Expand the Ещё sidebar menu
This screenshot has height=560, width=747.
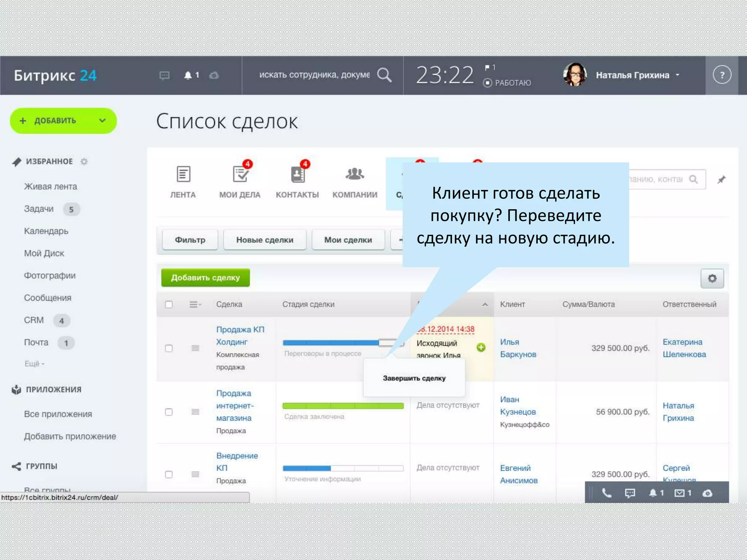pos(34,364)
